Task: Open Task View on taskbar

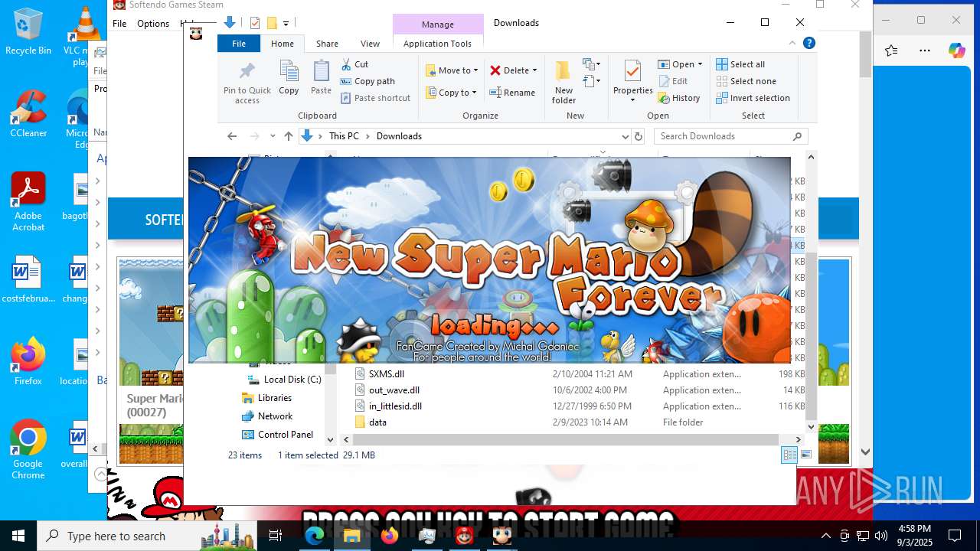Action: 276,536
